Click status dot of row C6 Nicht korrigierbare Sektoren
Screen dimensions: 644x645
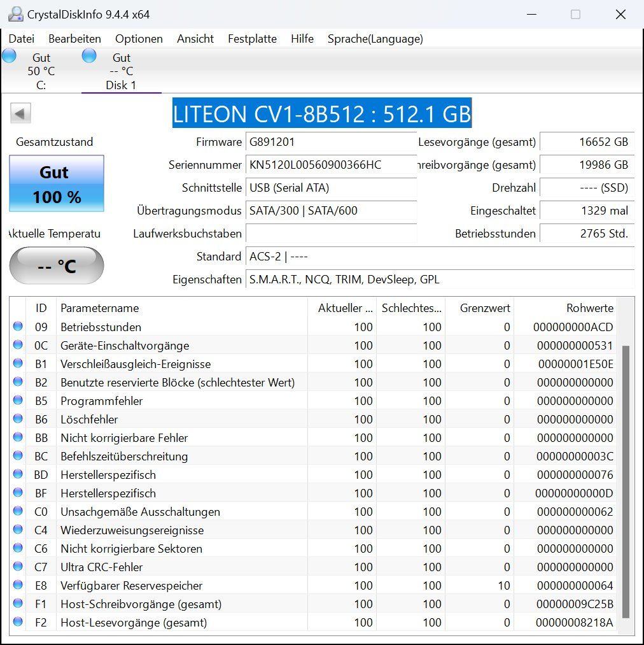[x=18, y=548]
